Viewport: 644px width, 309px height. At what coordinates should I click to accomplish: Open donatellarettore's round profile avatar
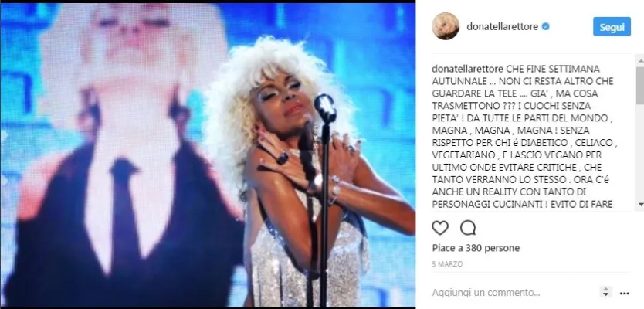coord(446,26)
